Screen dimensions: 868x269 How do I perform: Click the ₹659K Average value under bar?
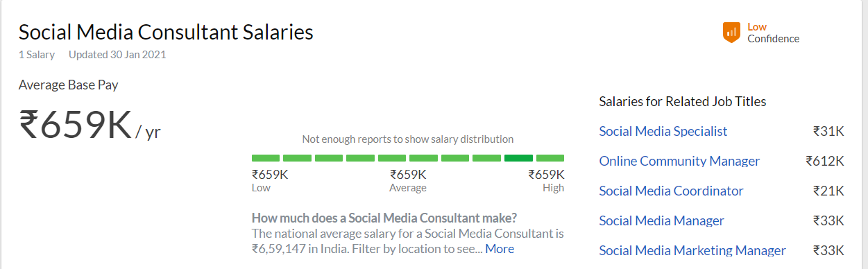(408, 175)
